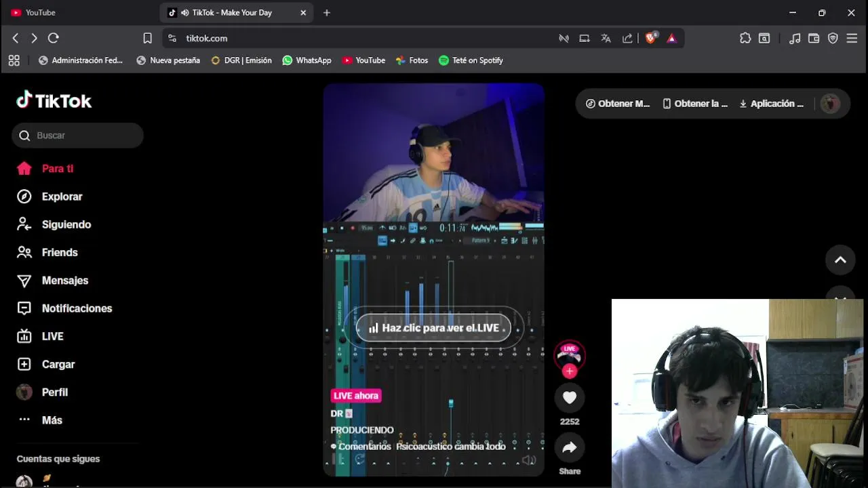Open the Teté on Spotify bookmark

471,60
